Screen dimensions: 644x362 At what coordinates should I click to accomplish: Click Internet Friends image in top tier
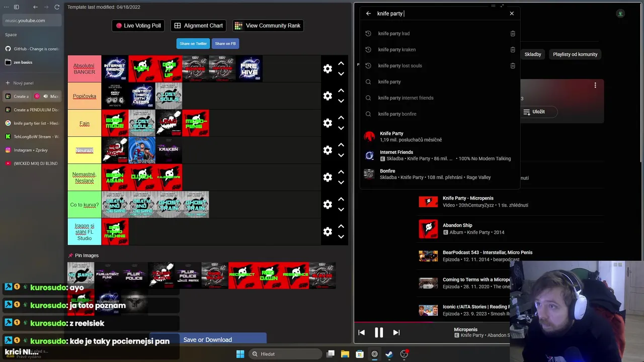(x=115, y=69)
